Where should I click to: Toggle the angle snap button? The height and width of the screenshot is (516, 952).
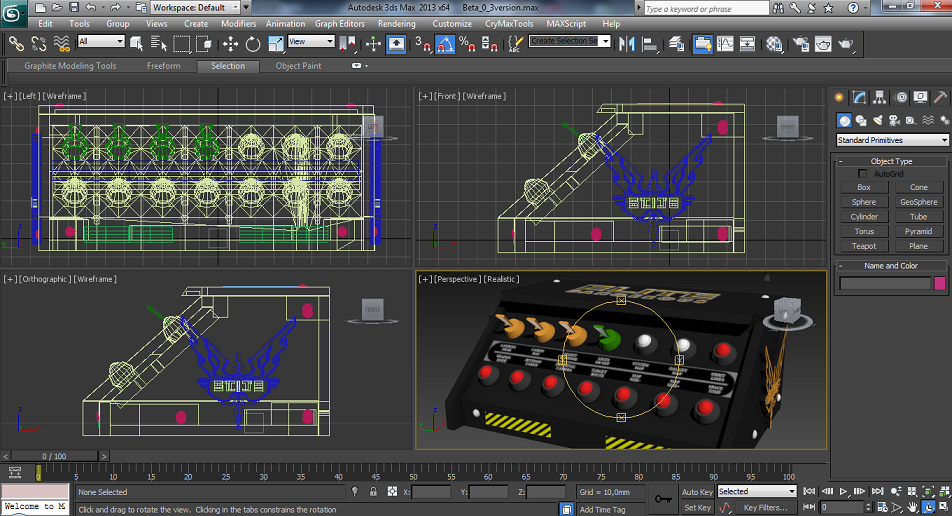(445, 44)
